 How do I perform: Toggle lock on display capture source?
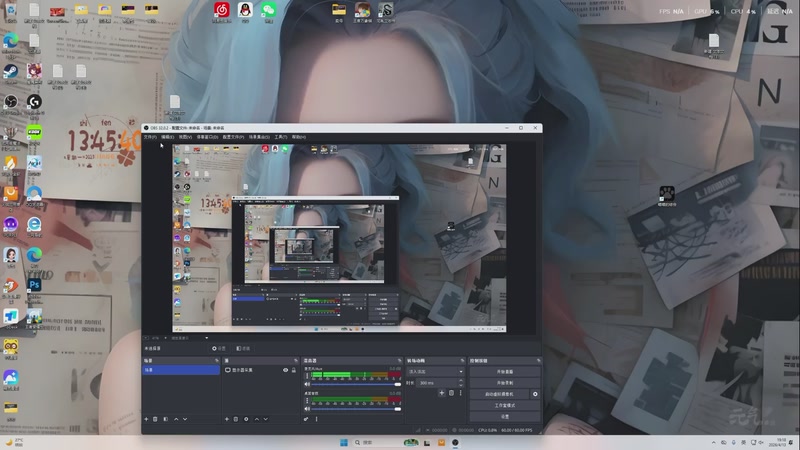coord(293,370)
